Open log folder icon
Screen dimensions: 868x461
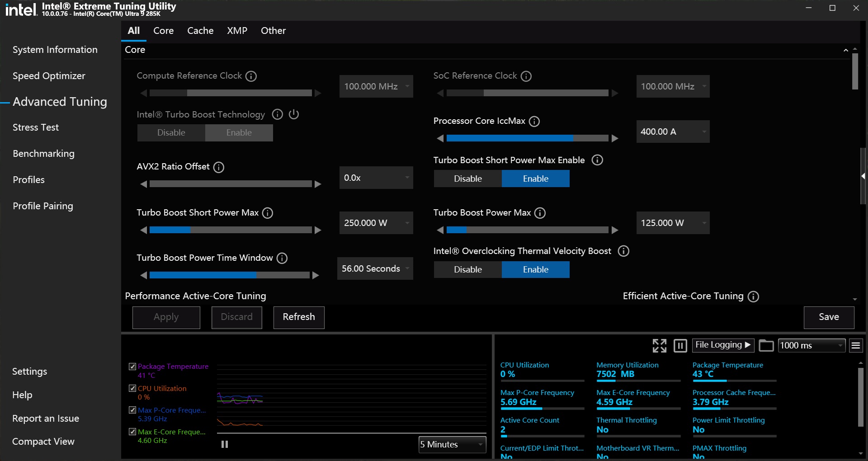(766, 346)
